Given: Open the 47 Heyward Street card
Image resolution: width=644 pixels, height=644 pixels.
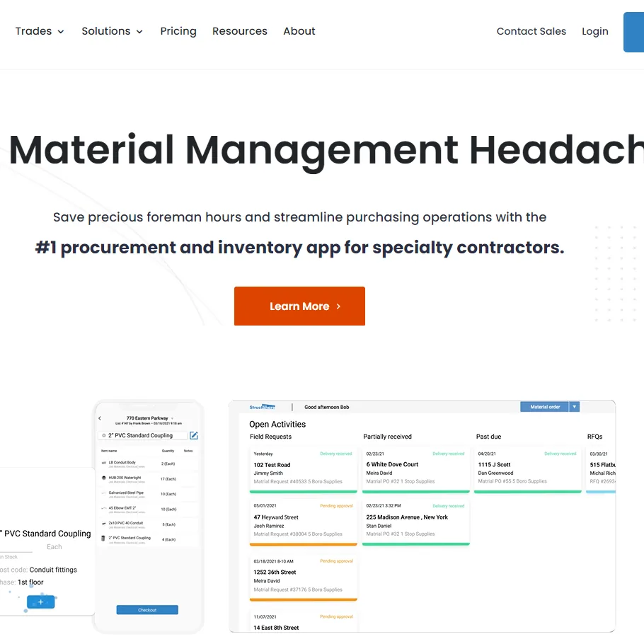Looking at the screenshot, I should tap(304, 522).
